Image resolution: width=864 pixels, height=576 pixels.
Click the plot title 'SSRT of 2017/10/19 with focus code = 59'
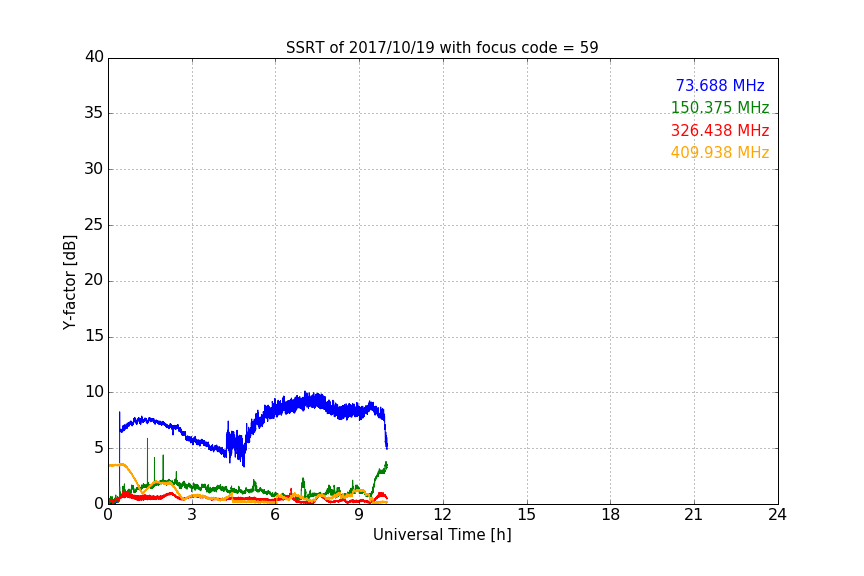442,48
